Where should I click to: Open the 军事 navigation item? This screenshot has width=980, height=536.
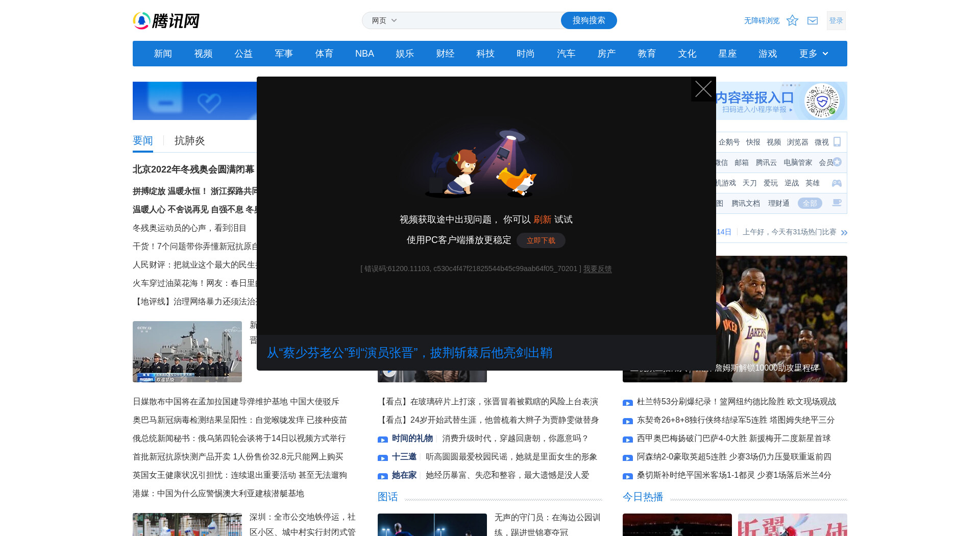click(x=284, y=54)
